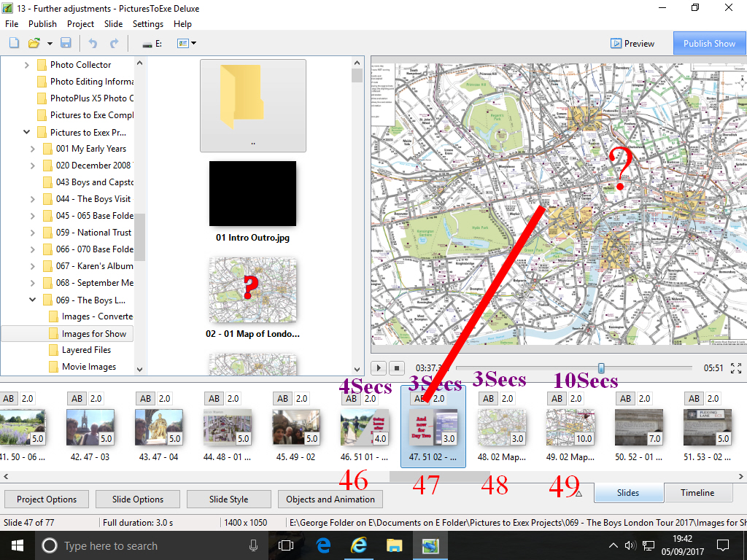The image size is (747, 560).
Task: Click the AB transition icon on slide 50
Action: (x=626, y=399)
